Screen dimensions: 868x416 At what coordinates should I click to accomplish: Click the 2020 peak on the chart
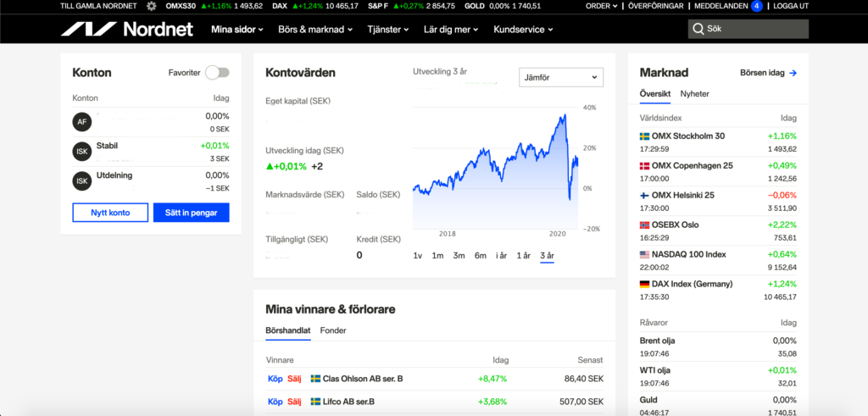tap(565, 114)
